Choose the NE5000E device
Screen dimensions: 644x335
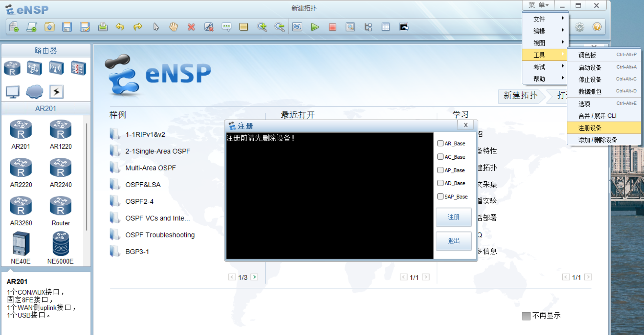(61, 248)
